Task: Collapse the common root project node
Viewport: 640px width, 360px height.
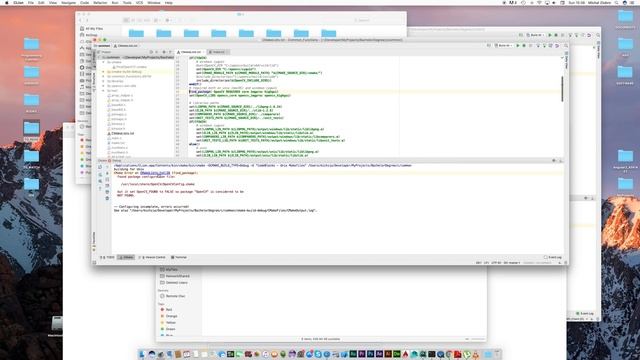Action: click(x=98, y=57)
